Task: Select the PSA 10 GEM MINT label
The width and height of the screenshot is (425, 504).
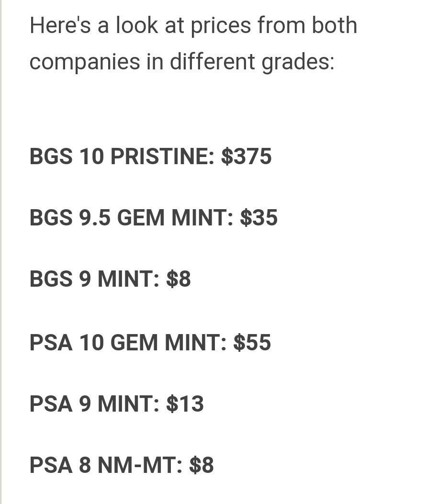Action: coord(128,342)
